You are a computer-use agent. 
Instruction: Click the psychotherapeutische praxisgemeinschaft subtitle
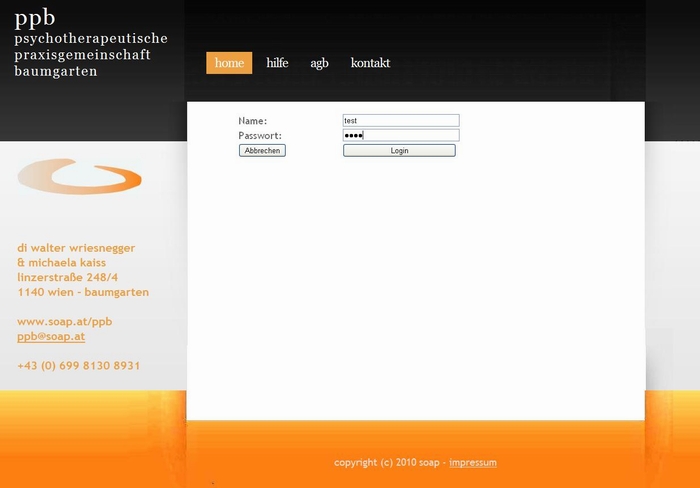click(90, 46)
